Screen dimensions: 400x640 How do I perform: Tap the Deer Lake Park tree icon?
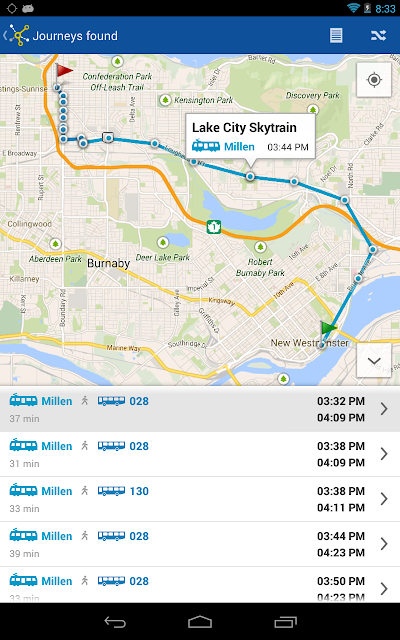click(163, 242)
